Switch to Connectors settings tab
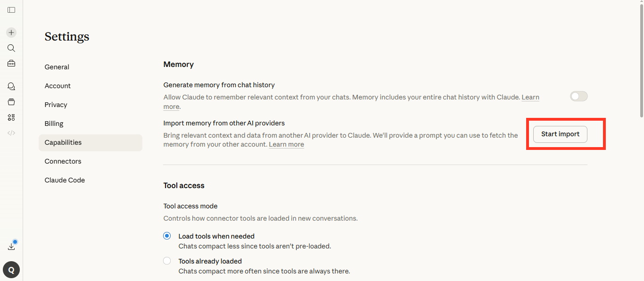The image size is (644, 281). click(x=63, y=161)
